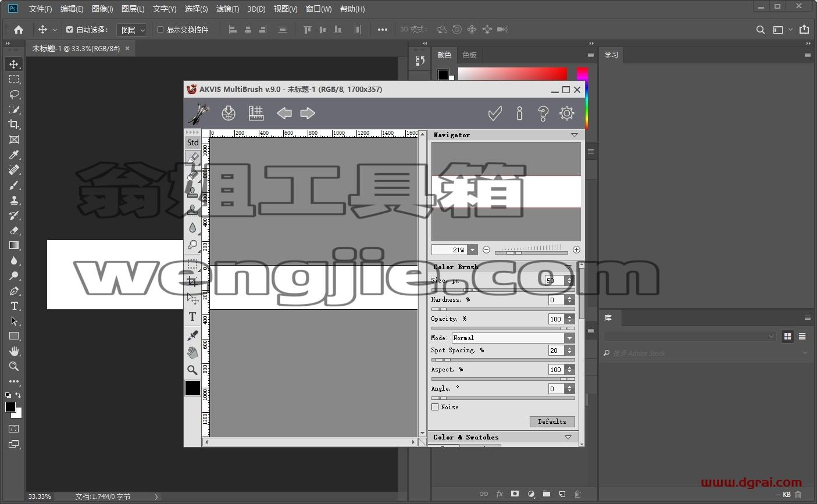
Task: Select Photoshop Lasso tool
Action: (14, 94)
